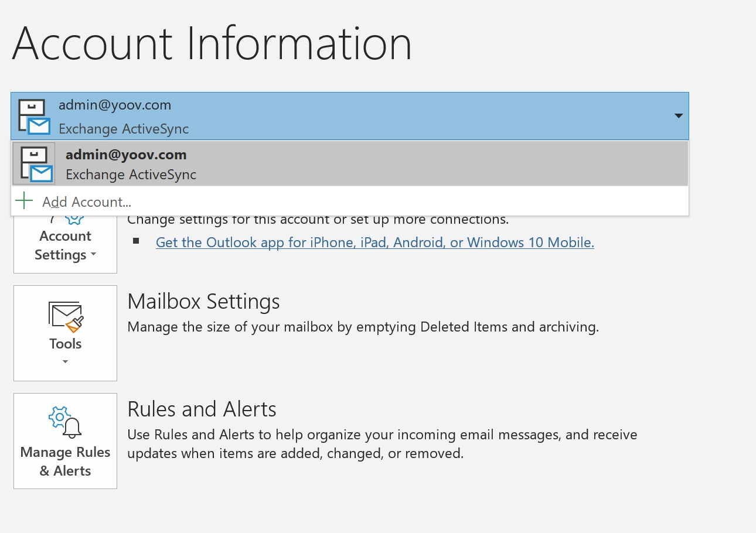This screenshot has width=756, height=533.
Task: Expand the small arrow beside Account Settings
Action: pos(93,256)
